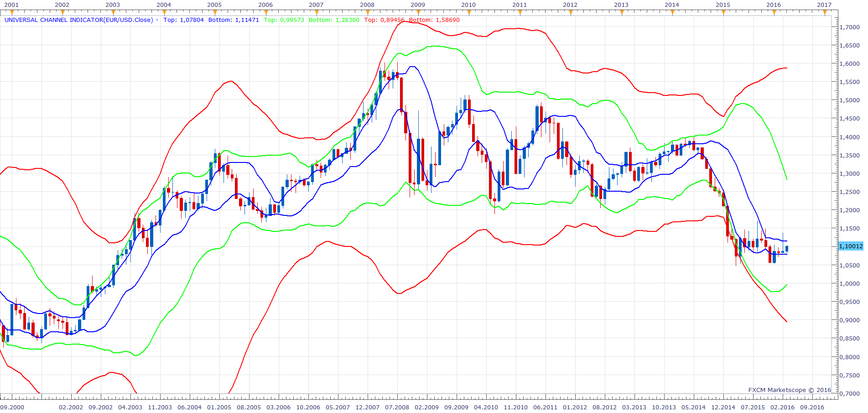Click the 04.2003 date axis label

[x=130, y=407]
